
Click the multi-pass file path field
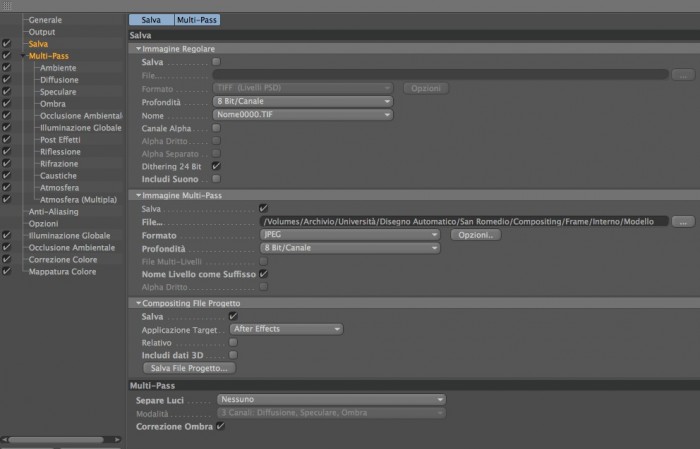(464, 222)
